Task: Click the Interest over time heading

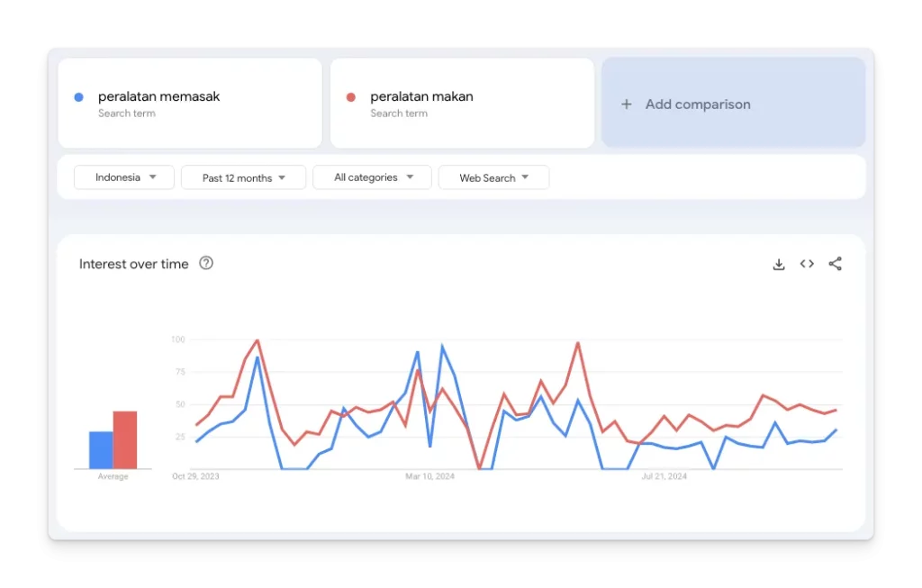Action: pyautogui.click(x=134, y=264)
